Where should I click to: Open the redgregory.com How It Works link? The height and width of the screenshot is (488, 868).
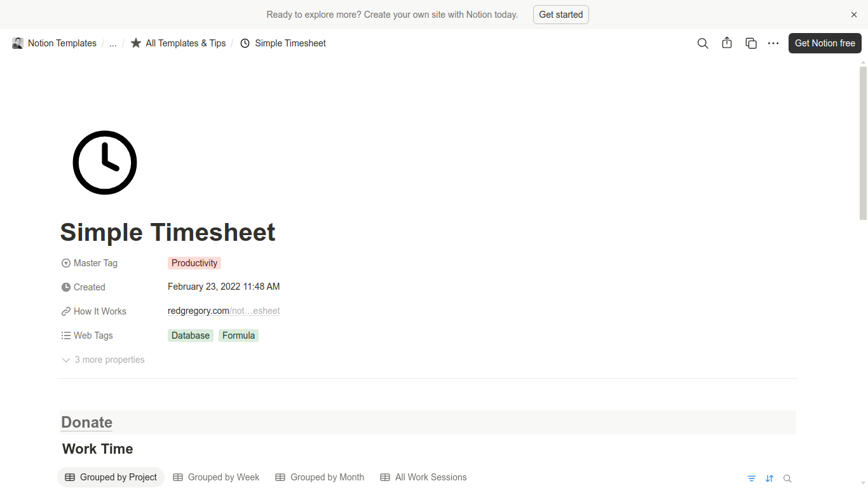click(224, 311)
